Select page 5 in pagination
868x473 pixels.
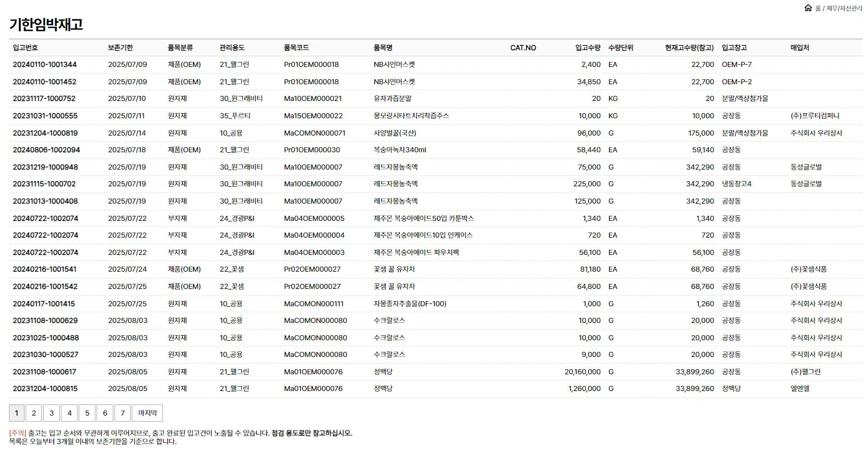pos(87,413)
